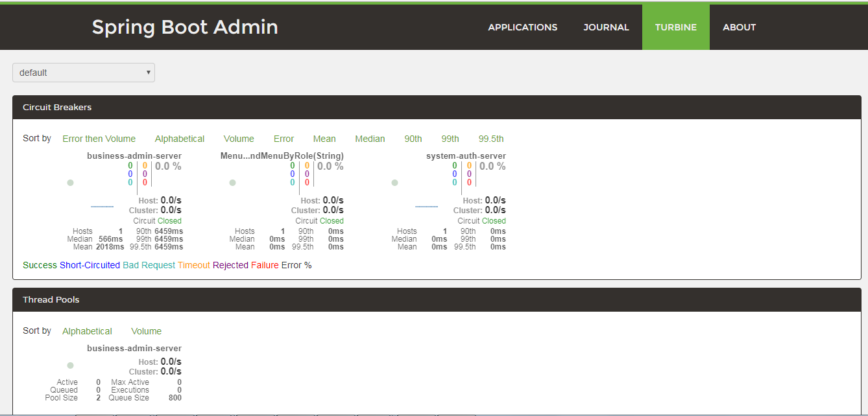The width and height of the screenshot is (868, 416).
Task: Sort circuit breakers by 99.5th percentile
Action: tap(491, 139)
